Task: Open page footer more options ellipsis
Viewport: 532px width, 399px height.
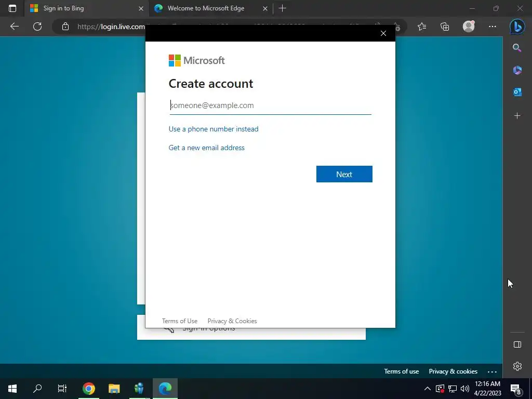Action: (x=492, y=372)
